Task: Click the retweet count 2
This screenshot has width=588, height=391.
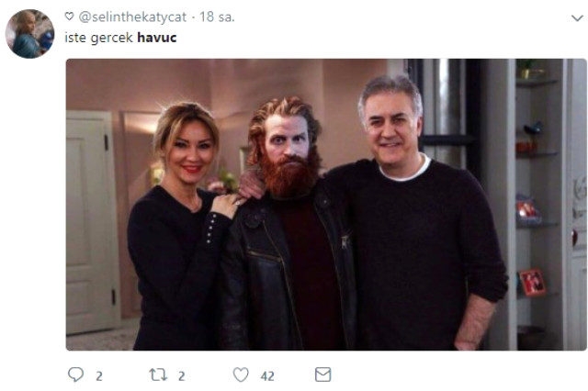Action: [182, 375]
